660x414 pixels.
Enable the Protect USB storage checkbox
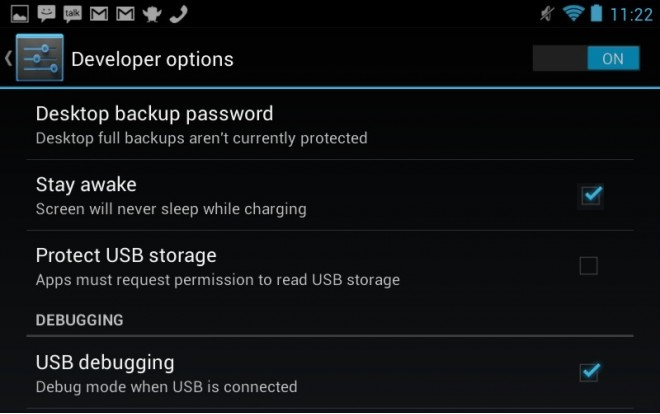coord(588,266)
